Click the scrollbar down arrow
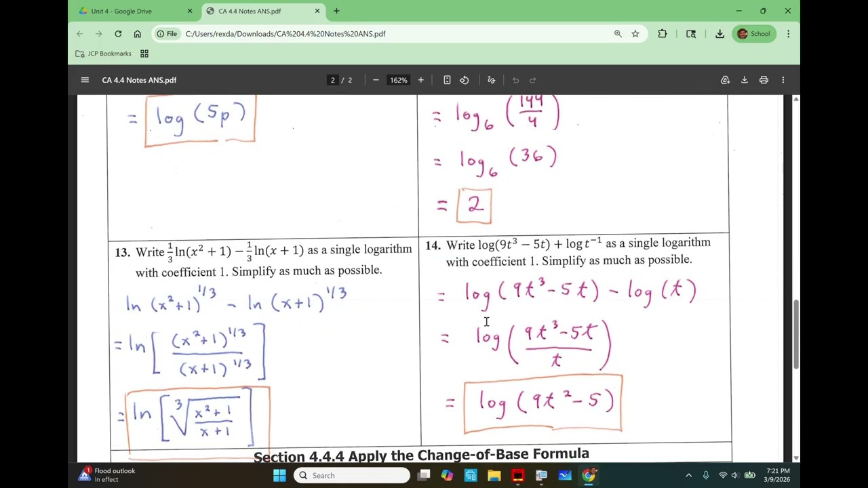This screenshot has height=488, width=868. click(796, 458)
